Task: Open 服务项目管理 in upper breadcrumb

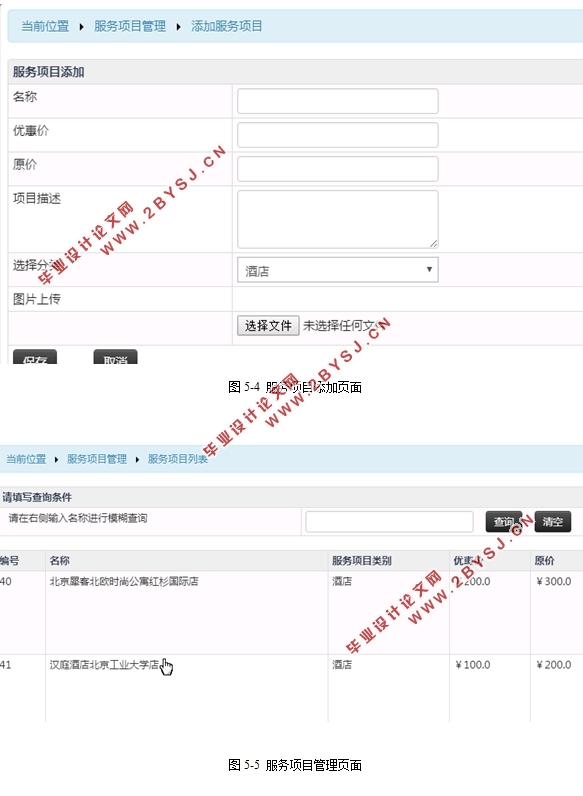Action: [x=130, y=26]
